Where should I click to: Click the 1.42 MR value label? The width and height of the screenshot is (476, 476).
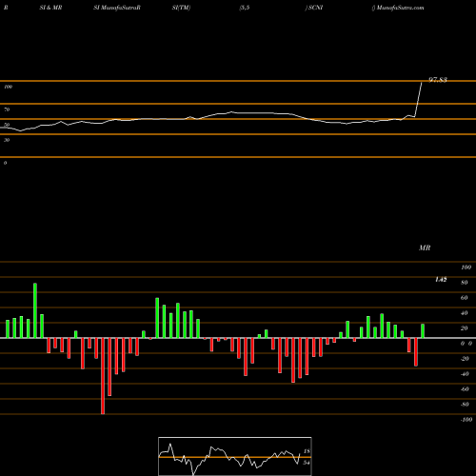(x=441, y=280)
